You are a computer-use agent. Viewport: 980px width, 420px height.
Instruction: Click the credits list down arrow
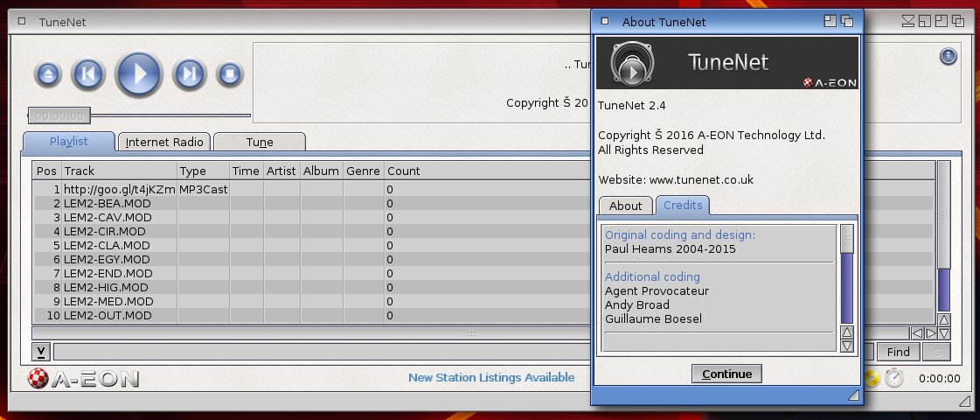pyautogui.click(x=847, y=346)
